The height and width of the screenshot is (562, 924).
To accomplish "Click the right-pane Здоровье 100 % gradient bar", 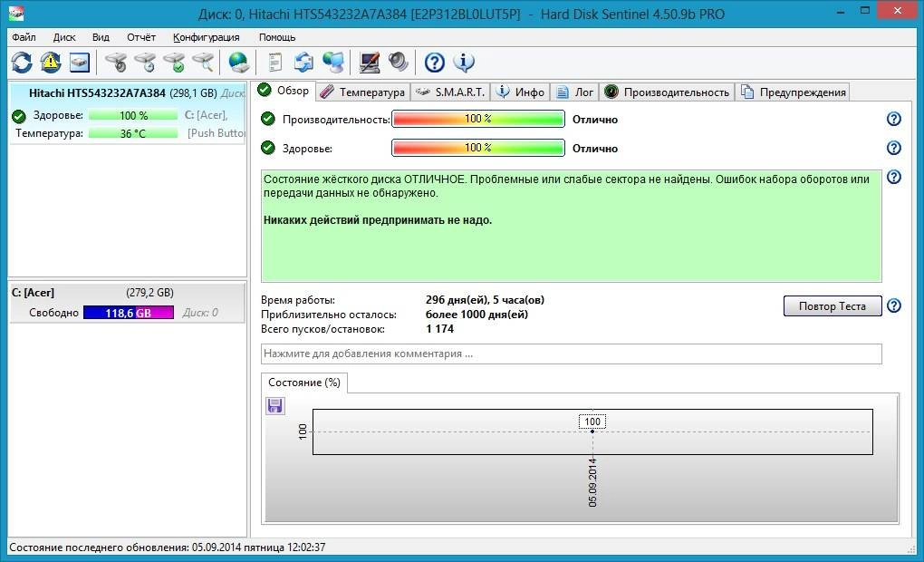I will pos(478,148).
